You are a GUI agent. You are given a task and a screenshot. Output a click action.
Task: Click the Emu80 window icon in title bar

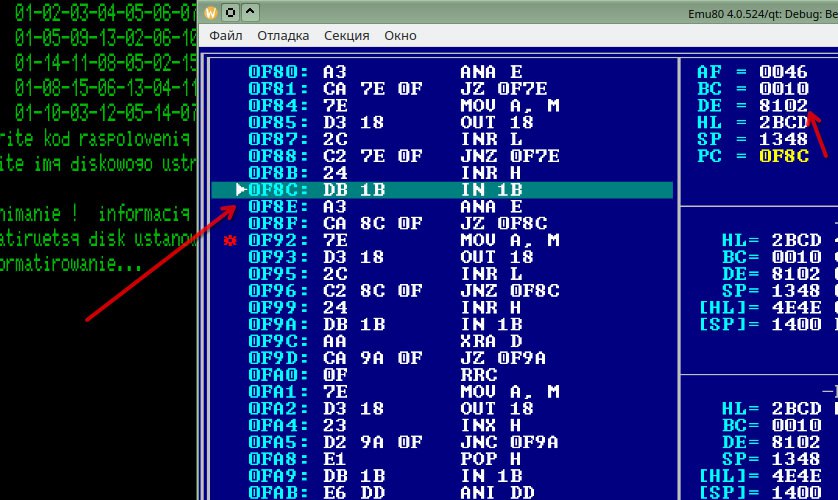pos(210,12)
